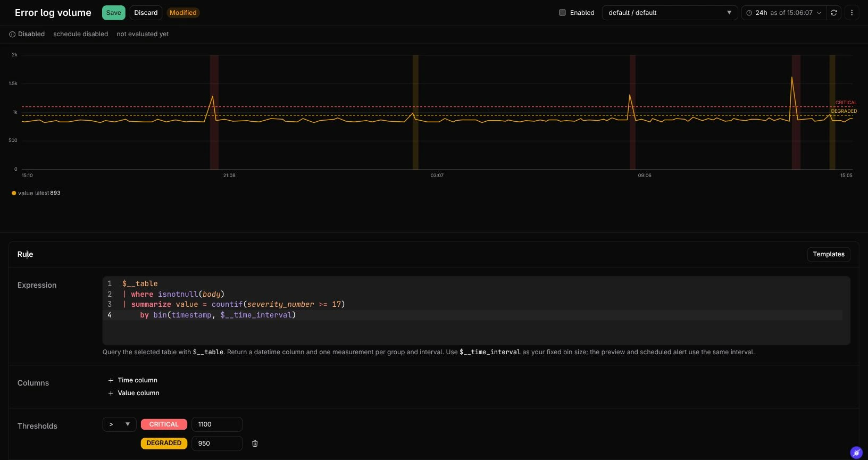Click the clock icon in time range selector

(749, 13)
